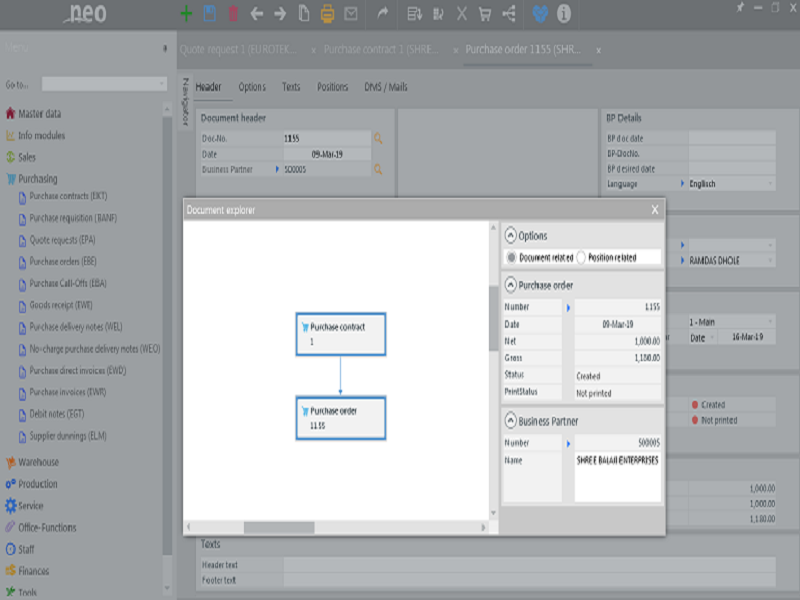
Task: Open Goods receipt (EWE) in sidebar
Action: (x=61, y=305)
